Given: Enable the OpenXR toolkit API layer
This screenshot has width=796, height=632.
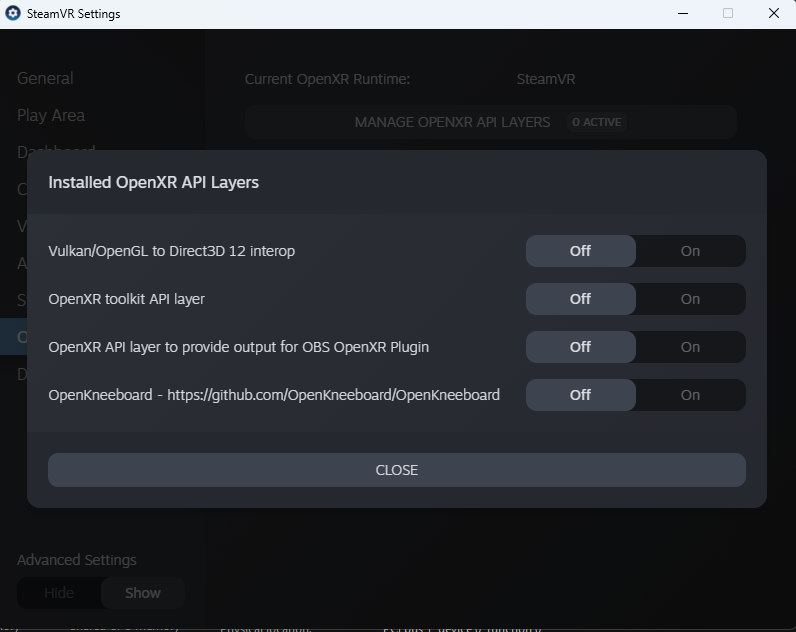Looking at the screenshot, I should click(690, 299).
